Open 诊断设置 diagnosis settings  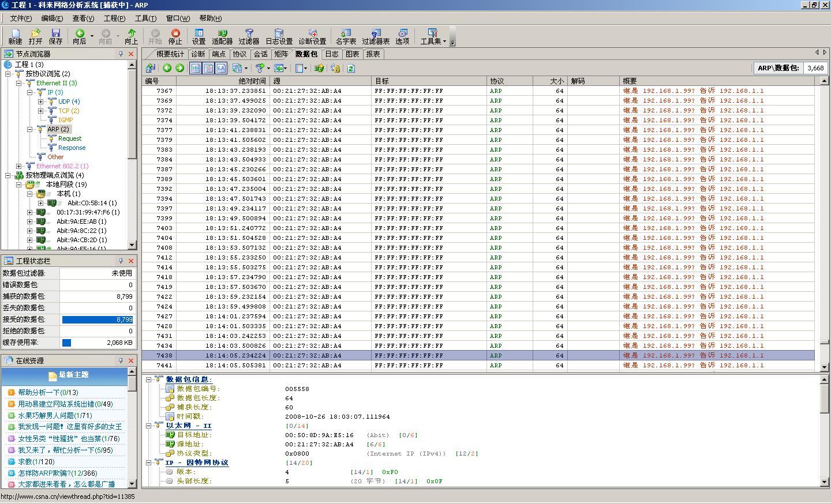(312, 36)
